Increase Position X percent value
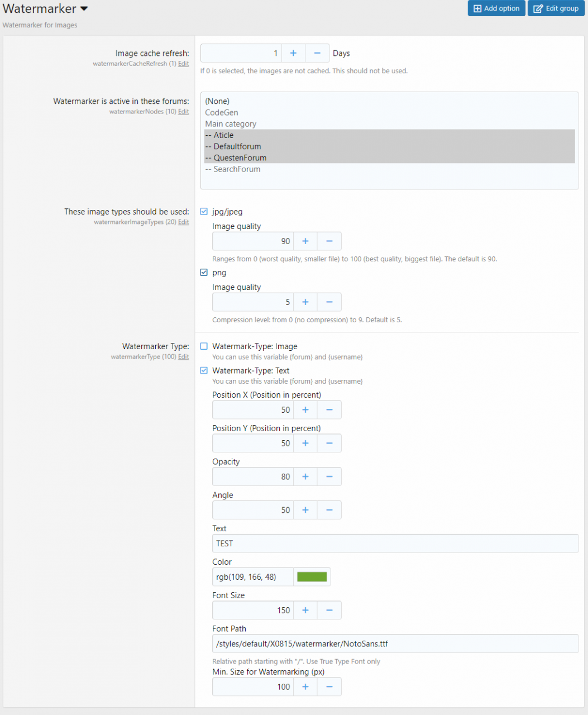The image size is (588, 715). pos(305,410)
